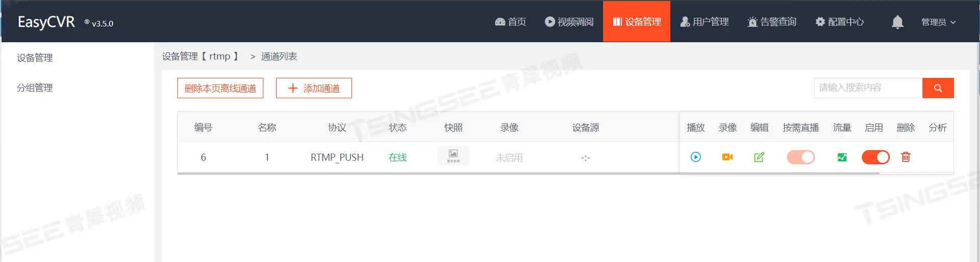Disable the channel enable switch

875,157
